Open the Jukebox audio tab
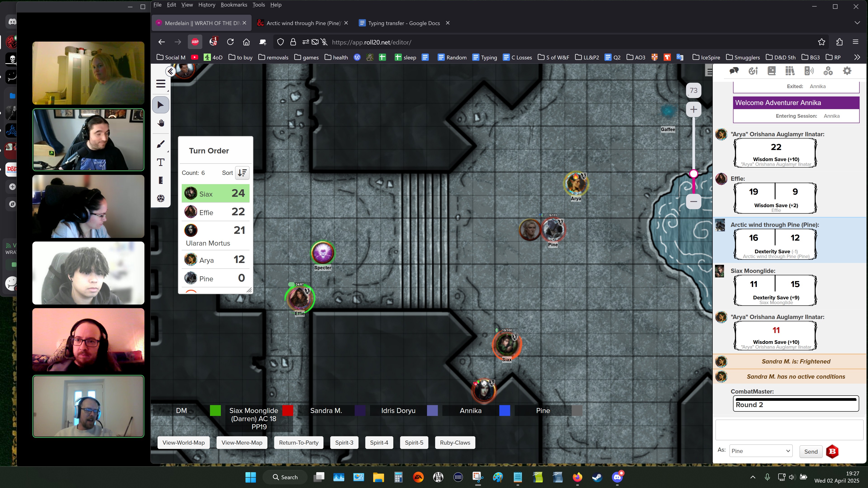The height and width of the screenshot is (488, 868). pyautogui.click(x=809, y=71)
